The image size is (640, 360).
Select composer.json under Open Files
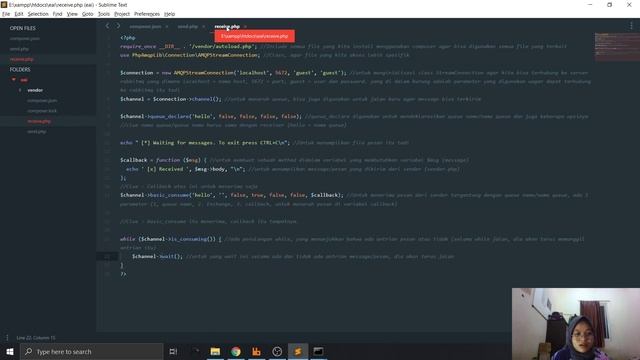click(x=25, y=38)
